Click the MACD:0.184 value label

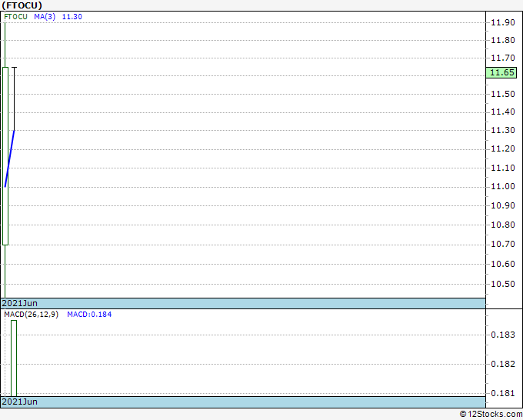(x=89, y=315)
